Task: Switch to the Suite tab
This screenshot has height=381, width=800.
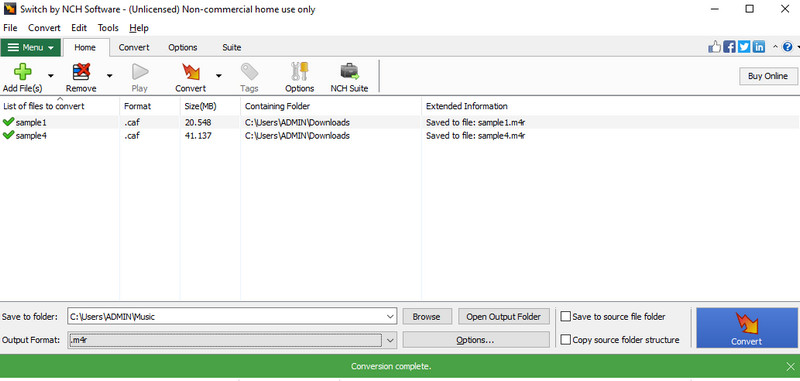Action: click(232, 47)
